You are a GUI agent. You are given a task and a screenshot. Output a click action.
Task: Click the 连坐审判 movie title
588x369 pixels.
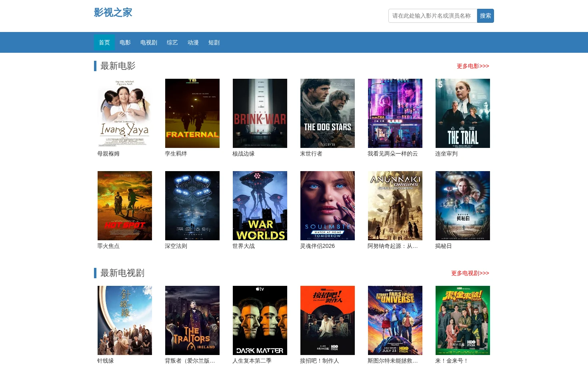[x=446, y=154]
